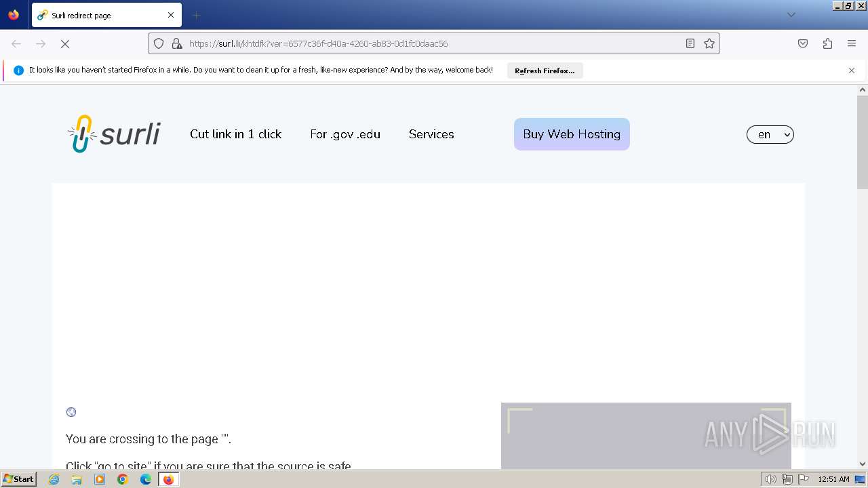This screenshot has height=488, width=868.
Task: Open the media player taskbar icon
Action: [100, 479]
